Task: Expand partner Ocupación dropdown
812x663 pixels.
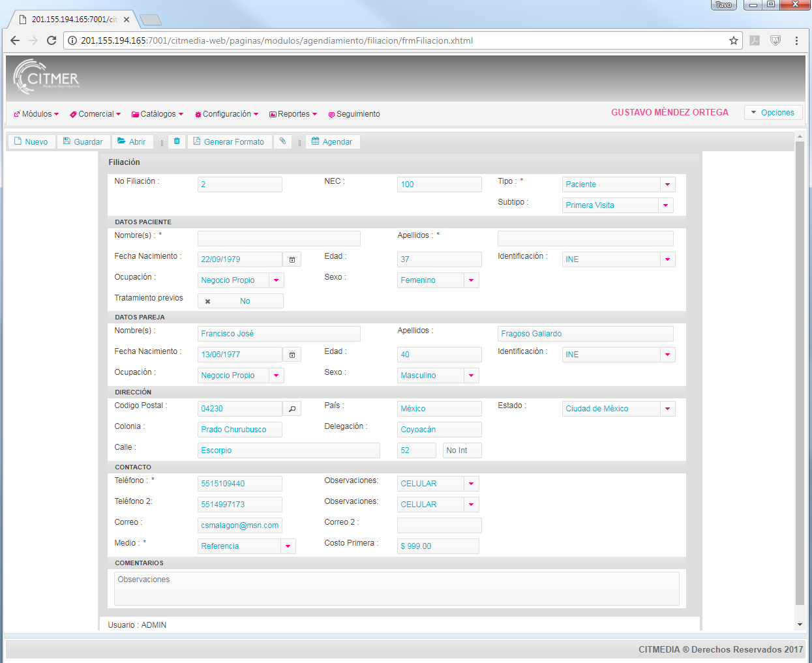Action: [x=276, y=376]
